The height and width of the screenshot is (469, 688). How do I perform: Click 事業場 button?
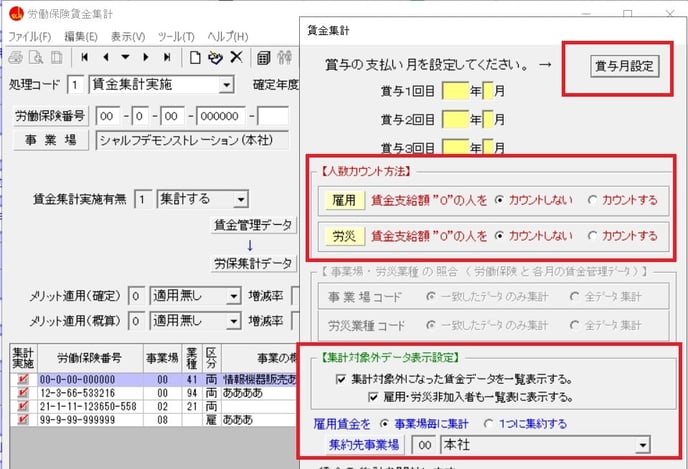pyautogui.click(x=50, y=140)
